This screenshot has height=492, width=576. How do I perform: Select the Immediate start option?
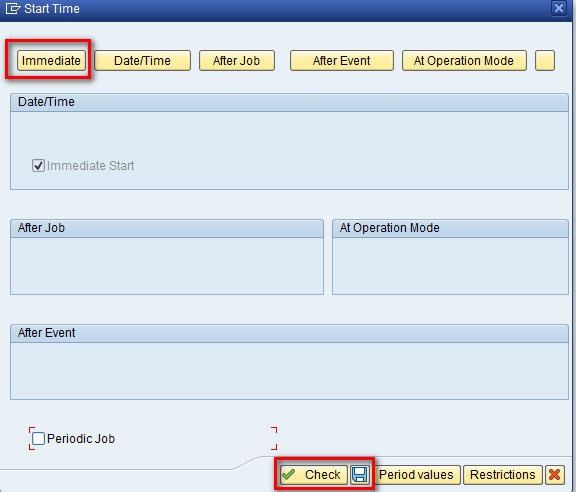pyautogui.click(x=51, y=61)
